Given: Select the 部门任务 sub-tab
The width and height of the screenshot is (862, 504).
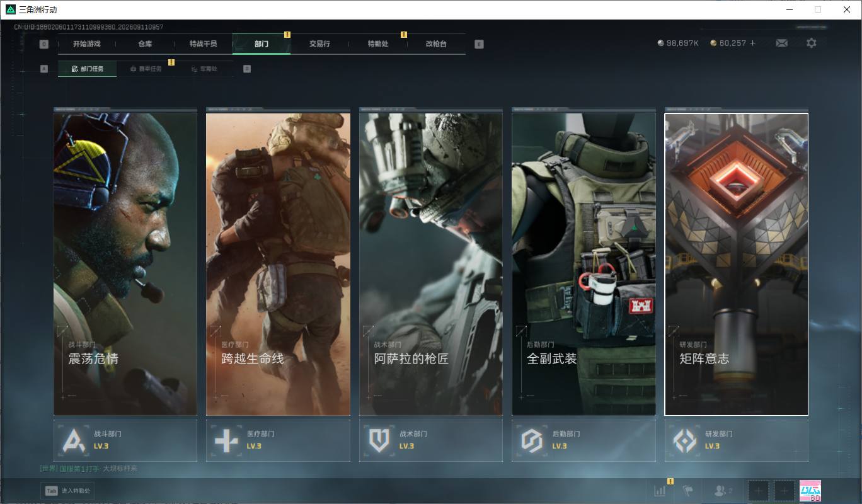Looking at the screenshot, I should [x=87, y=69].
